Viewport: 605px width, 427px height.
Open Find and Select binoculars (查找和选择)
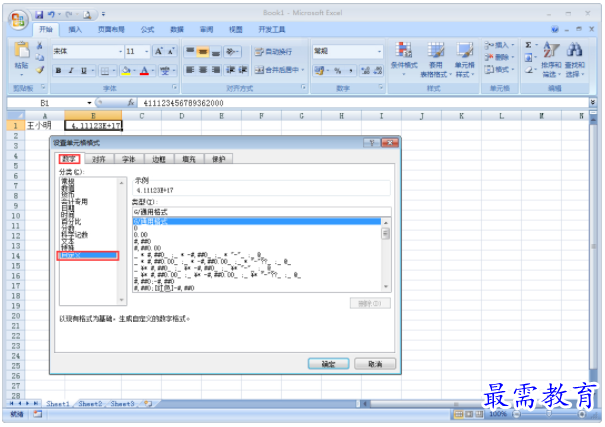point(575,59)
